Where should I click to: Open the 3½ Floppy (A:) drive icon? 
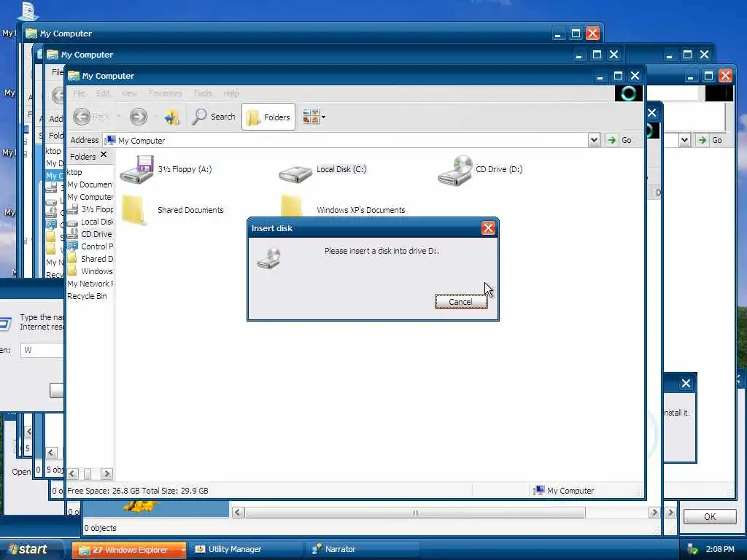click(x=136, y=169)
